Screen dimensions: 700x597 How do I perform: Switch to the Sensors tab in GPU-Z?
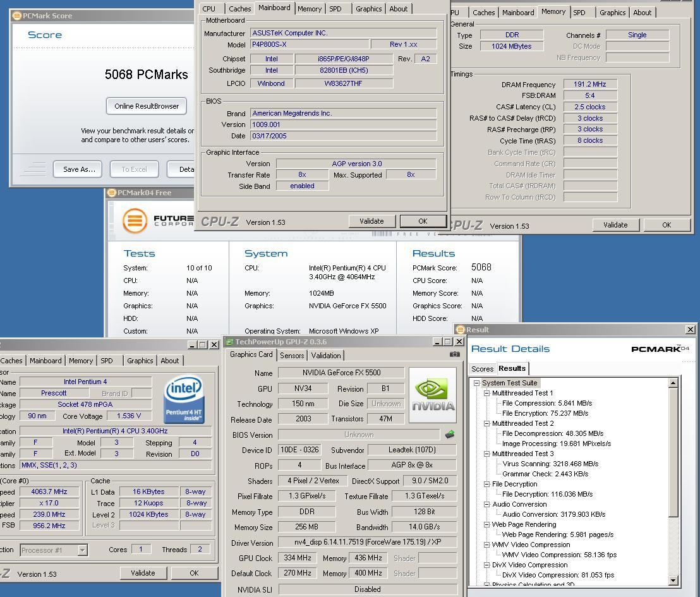pos(291,356)
